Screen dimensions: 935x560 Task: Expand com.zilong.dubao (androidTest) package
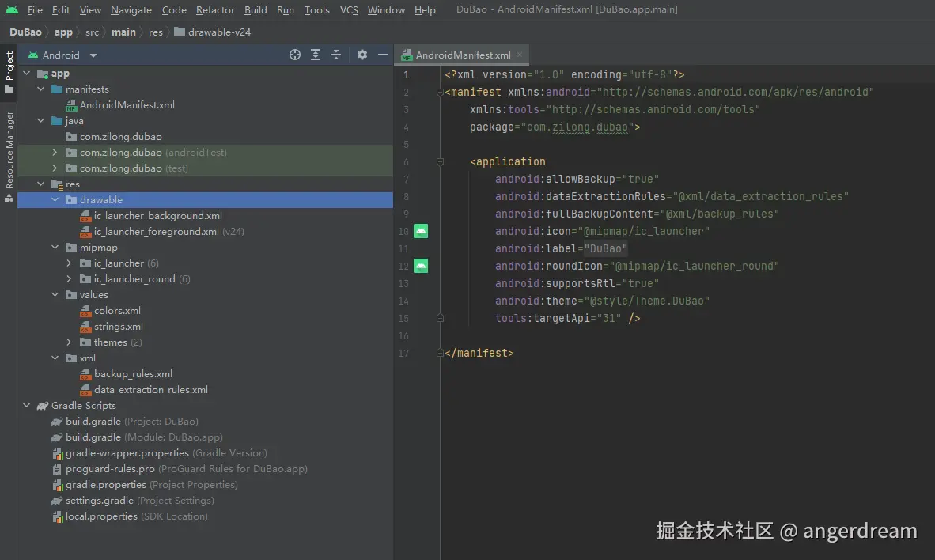[x=55, y=152]
